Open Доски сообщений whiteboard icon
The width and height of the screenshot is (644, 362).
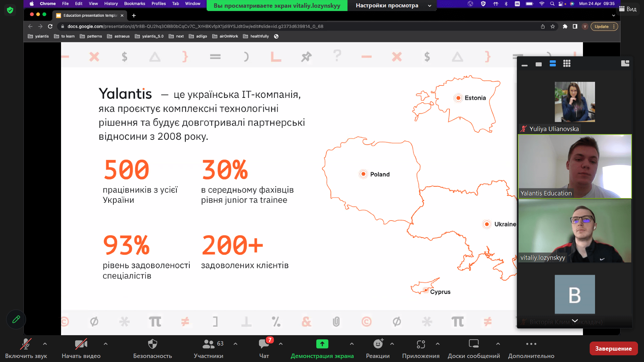pyautogui.click(x=474, y=344)
